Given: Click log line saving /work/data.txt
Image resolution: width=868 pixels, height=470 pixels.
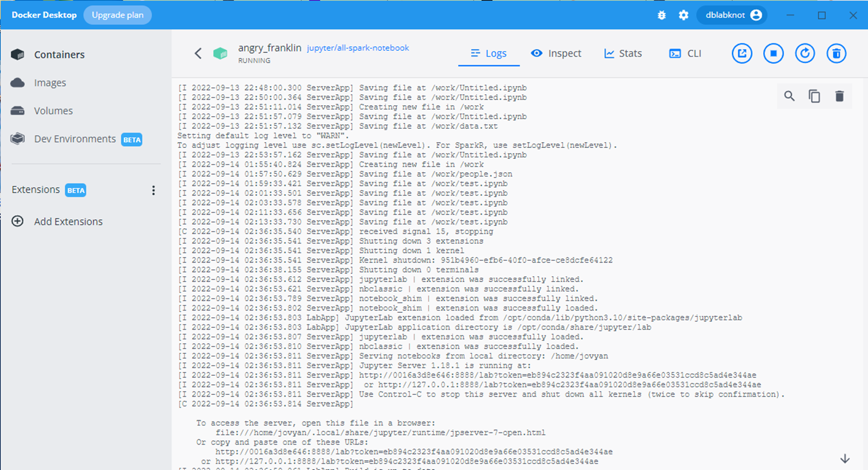Looking at the screenshot, I should point(338,126).
